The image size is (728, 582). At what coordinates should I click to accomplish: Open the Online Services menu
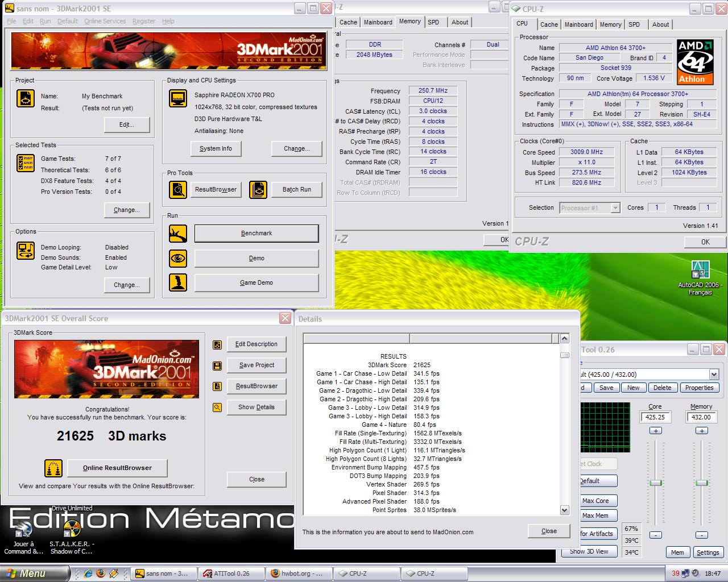pos(105,21)
